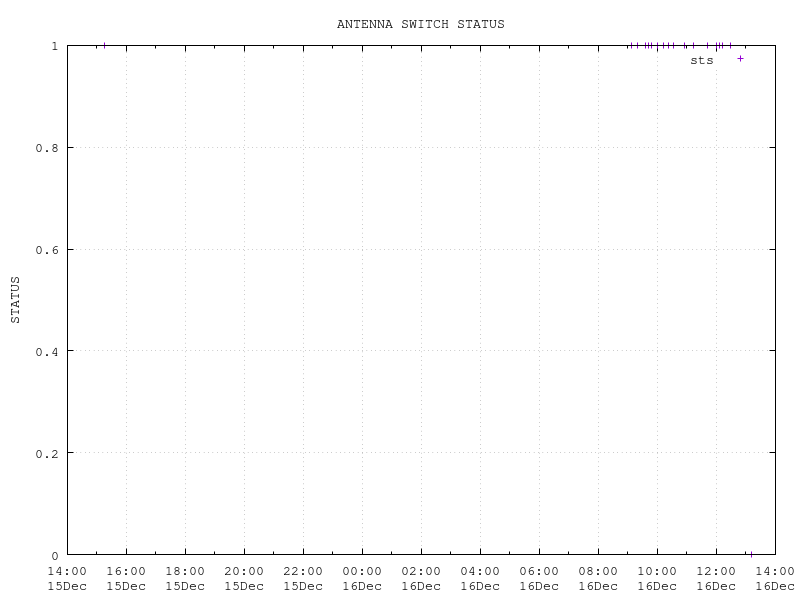Click the y-axis tick label 0.6
Screen dimensions: 800x600
pos(47,250)
